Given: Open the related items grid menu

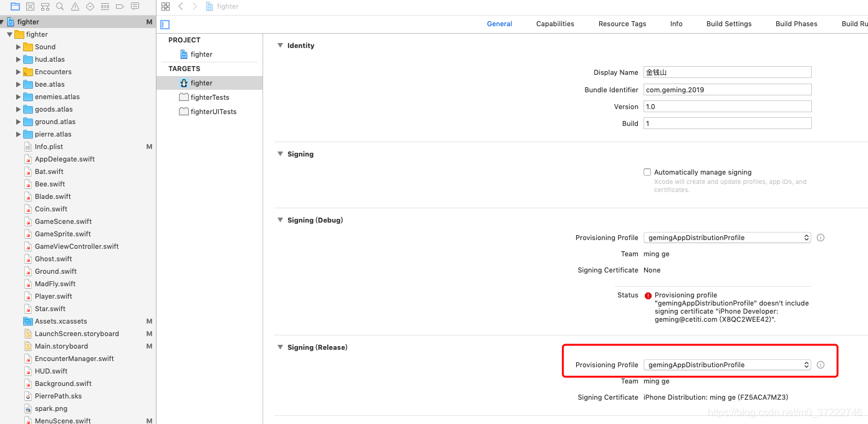Looking at the screenshot, I should [165, 6].
